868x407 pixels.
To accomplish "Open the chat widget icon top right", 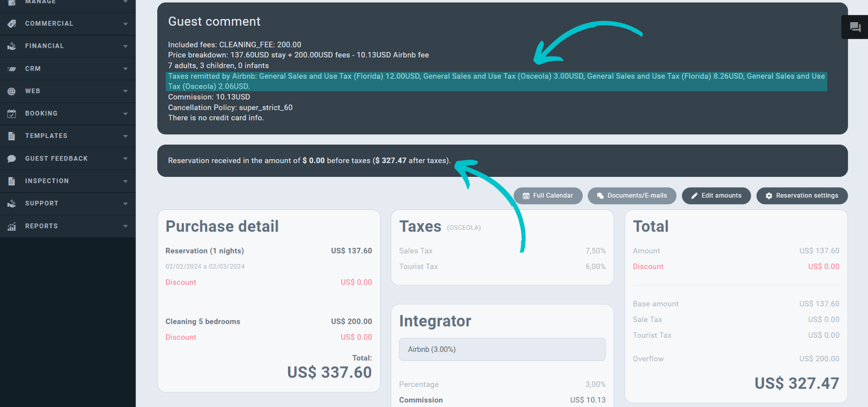I will tap(855, 27).
